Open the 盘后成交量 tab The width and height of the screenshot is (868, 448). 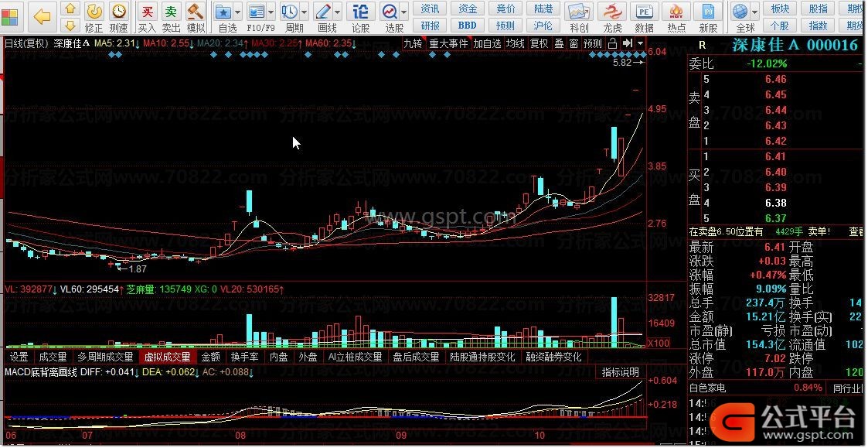click(416, 357)
